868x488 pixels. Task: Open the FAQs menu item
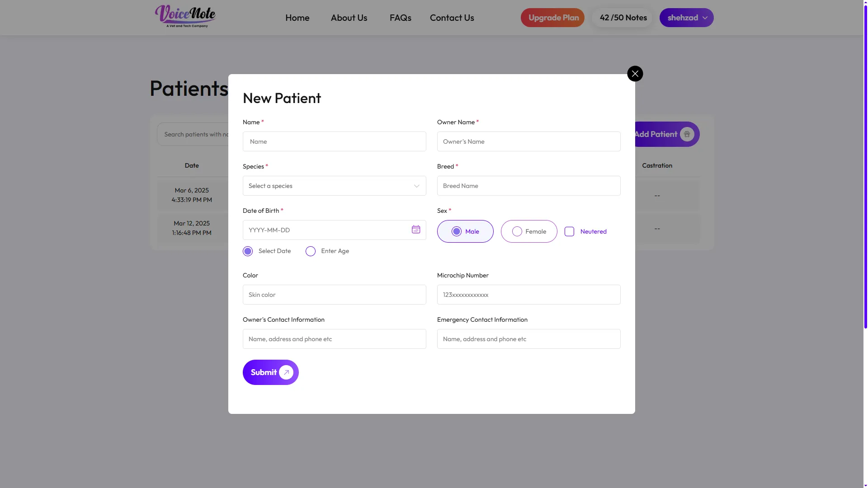(401, 18)
